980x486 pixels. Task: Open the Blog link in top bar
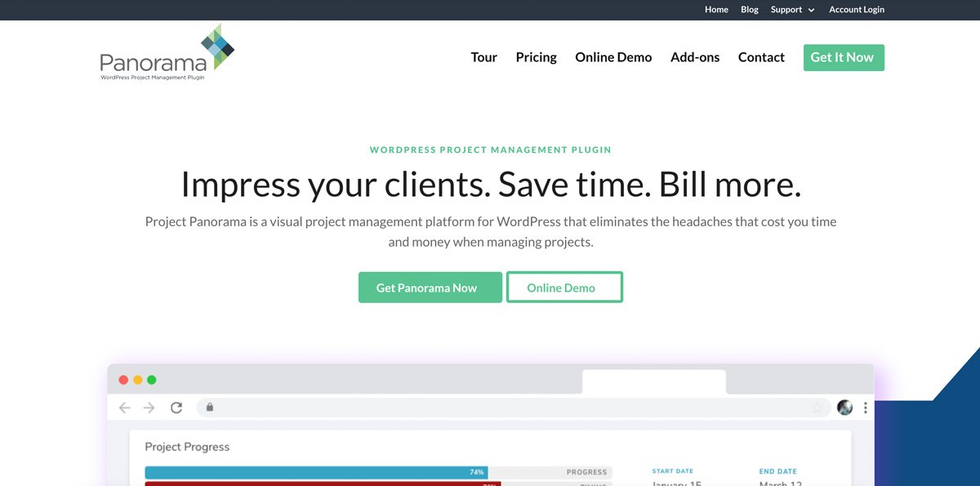[750, 10]
